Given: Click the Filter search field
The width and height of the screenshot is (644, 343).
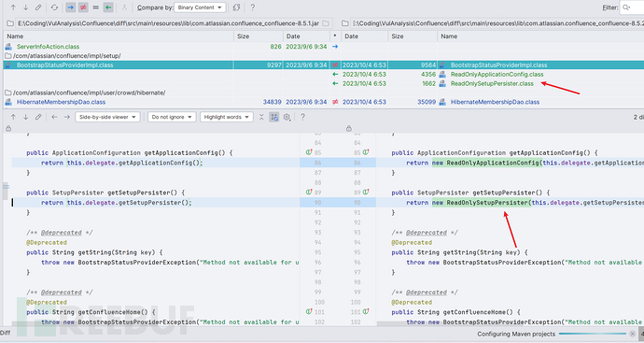Looking at the screenshot, I should (632, 7).
